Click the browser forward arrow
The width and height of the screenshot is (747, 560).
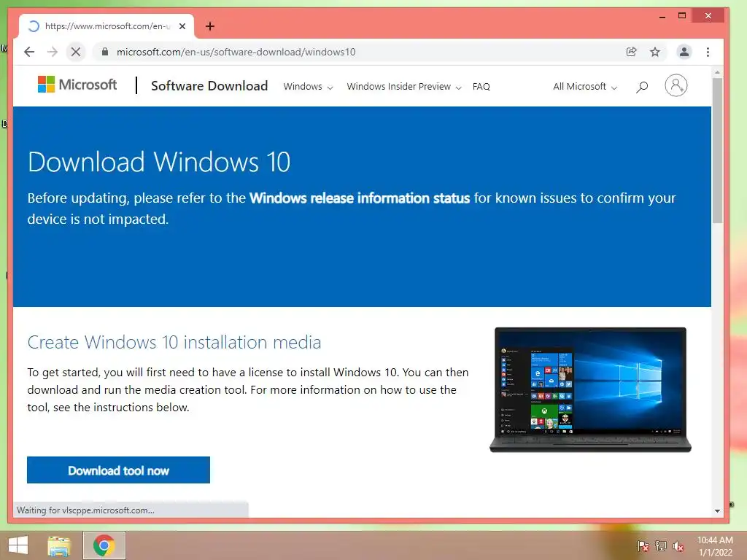pos(53,52)
